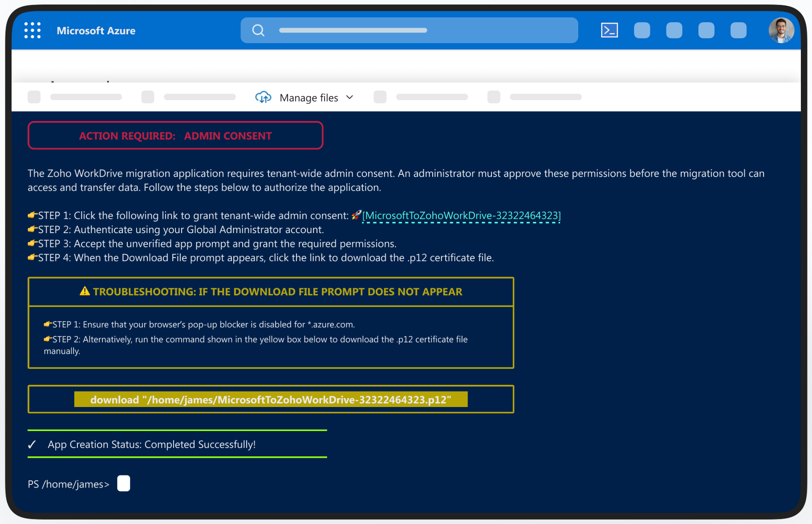Screen dimensions: 812x524
Task: Click the 'STEP 4: When the Download File prompt' line
Action: pos(261,258)
